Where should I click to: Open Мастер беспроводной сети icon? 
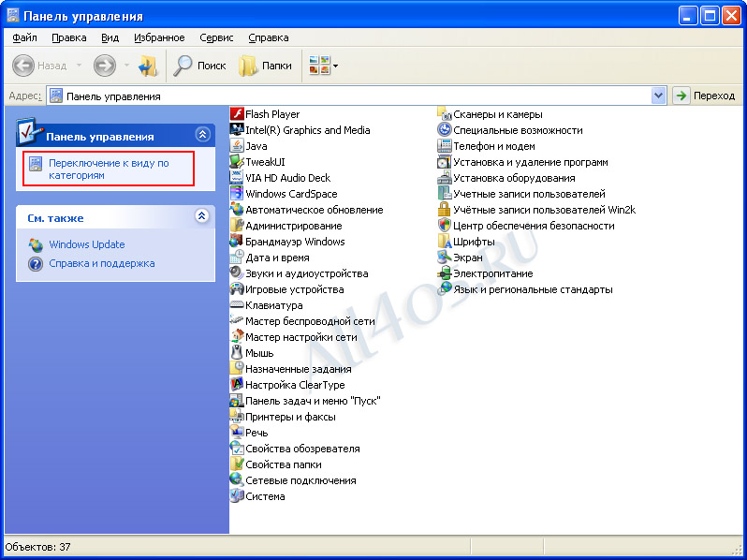click(237, 321)
